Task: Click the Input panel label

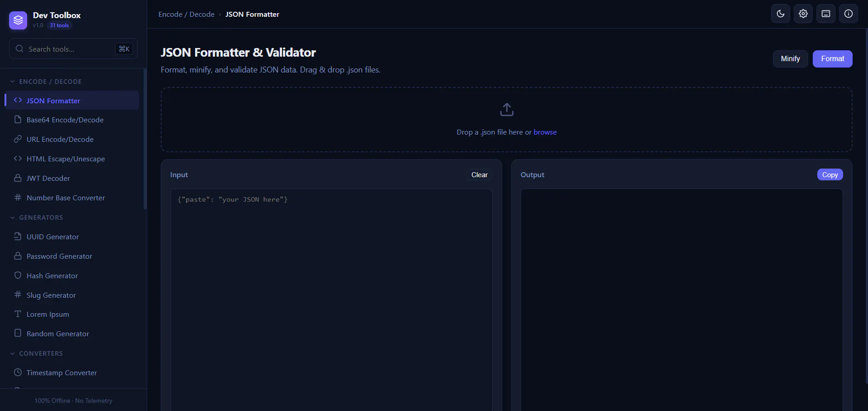Action: tap(179, 174)
